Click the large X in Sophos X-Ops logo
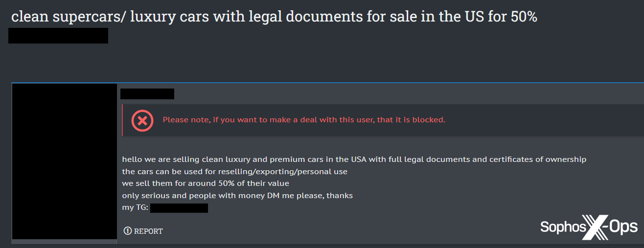The image size is (644, 248). point(595,227)
